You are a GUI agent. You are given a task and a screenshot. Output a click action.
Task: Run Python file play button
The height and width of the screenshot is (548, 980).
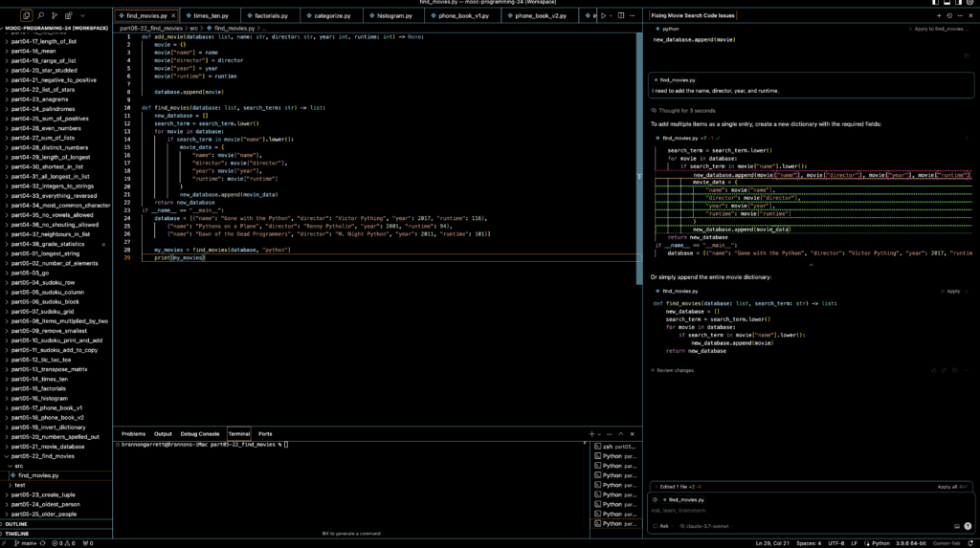coord(603,15)
